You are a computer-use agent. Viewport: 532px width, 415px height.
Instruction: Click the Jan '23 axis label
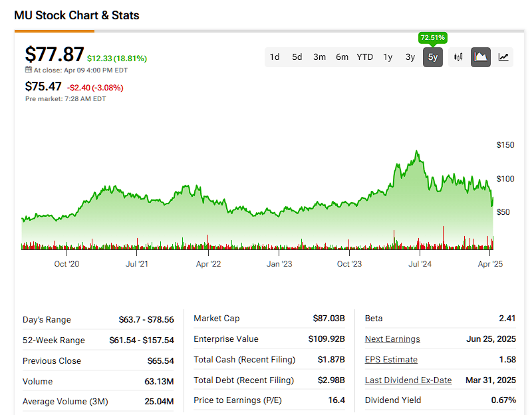click(279, 264)
